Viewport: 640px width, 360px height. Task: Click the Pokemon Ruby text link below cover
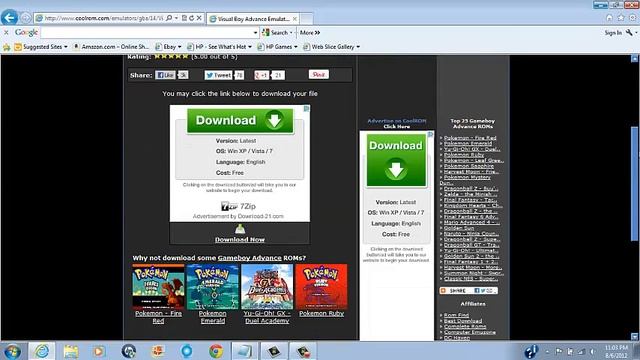[x=321, y=313]
